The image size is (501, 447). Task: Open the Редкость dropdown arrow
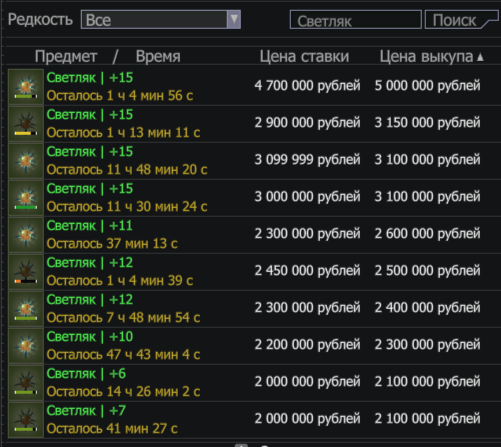(x=234, y=19)
